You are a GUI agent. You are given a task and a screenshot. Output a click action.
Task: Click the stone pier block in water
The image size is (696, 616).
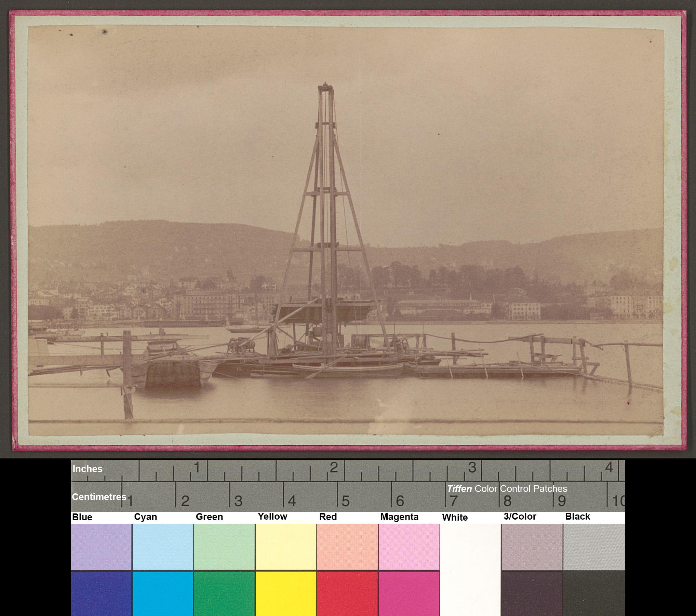[173, 374]
